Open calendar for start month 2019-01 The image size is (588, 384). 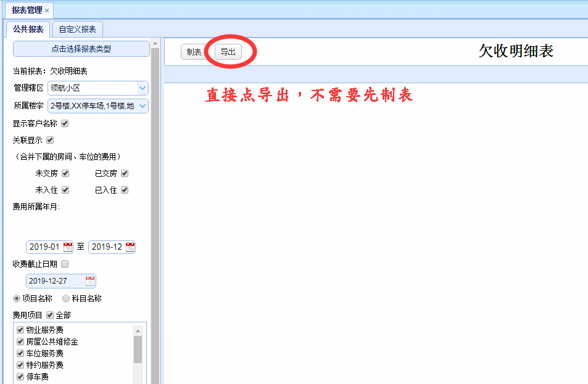[x=68, y=247]
